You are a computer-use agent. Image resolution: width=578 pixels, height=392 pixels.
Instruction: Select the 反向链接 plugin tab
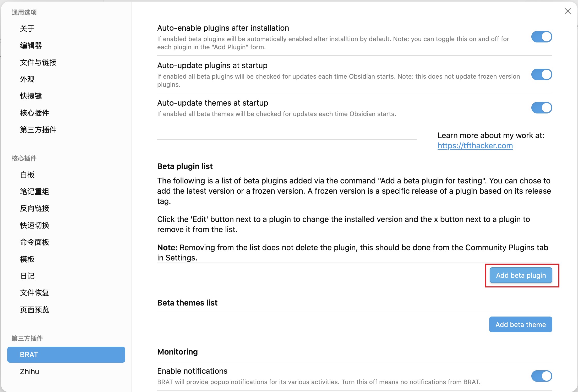point(35,208)
